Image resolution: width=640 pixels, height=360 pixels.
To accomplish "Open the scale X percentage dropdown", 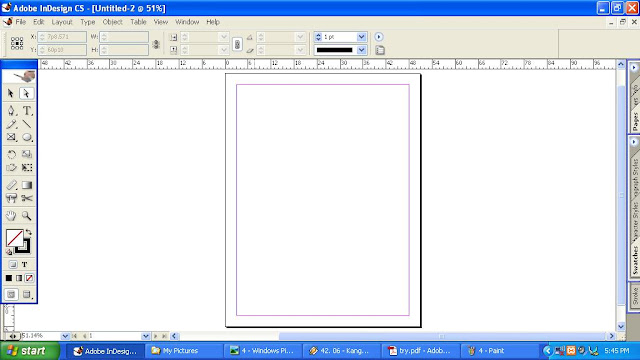I will tap(224, 37).
